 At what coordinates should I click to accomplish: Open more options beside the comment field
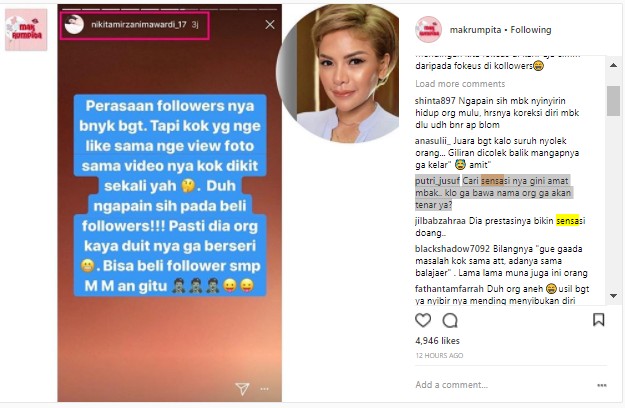pyautogui.click(x=602, y=385)
